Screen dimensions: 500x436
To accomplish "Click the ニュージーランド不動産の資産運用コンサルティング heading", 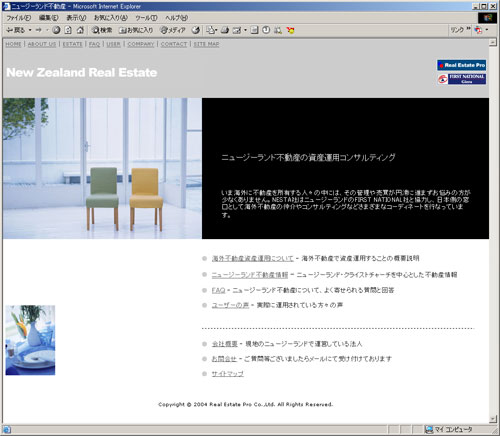I will pyautogui.click(x=308, y=158).
